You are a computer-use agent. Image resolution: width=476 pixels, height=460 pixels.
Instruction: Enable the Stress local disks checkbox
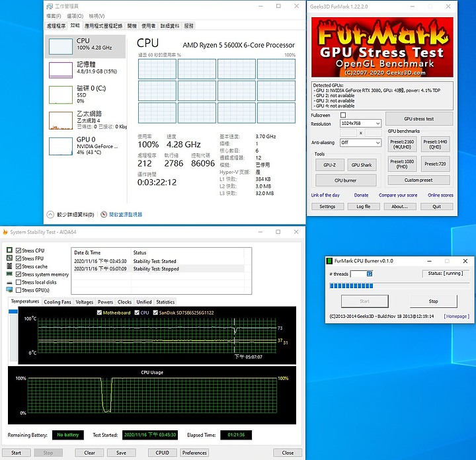(x=19, y=282)
